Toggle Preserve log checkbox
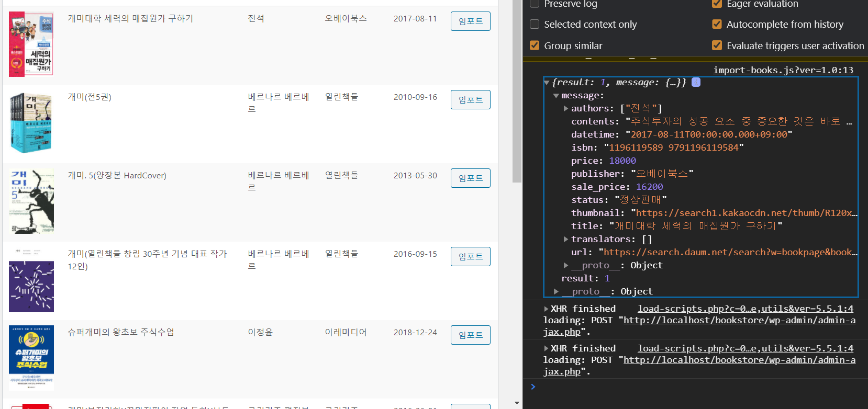Viewport: 868px width, 409px height. click(x=535, y=4)
